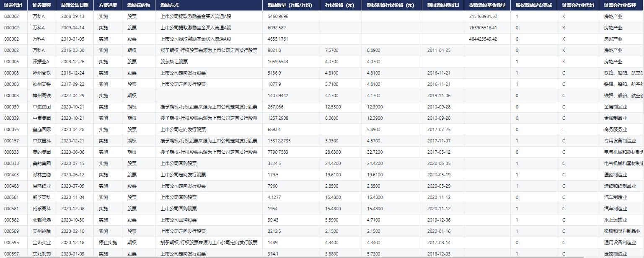Select the company name 宝塔实业
The height and width of the screenshot is (258, 644).
click(x=41, y=243)
